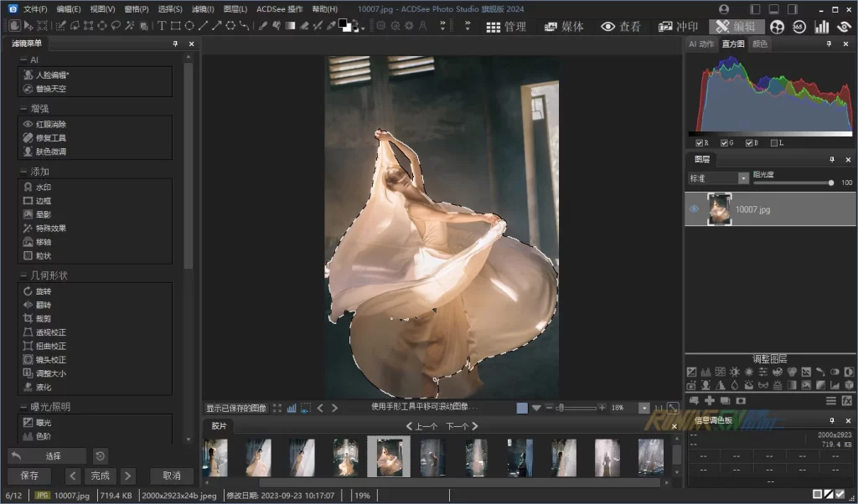Click the 取消 button
The image size is (858, 504).
point(172,476)
